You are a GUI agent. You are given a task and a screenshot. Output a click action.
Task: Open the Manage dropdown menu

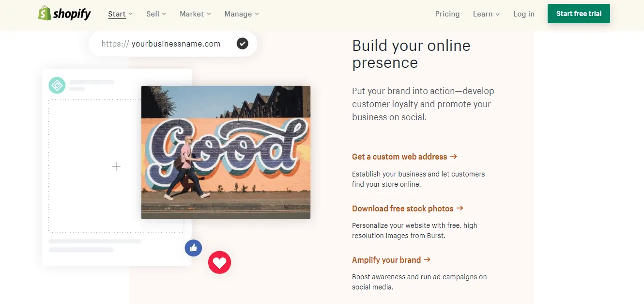coord(242,14)
